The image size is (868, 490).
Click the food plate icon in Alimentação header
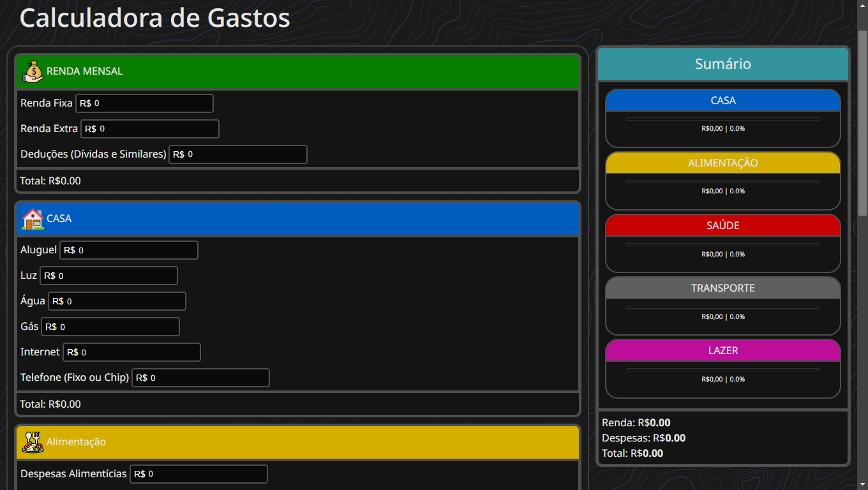(33, 442)
